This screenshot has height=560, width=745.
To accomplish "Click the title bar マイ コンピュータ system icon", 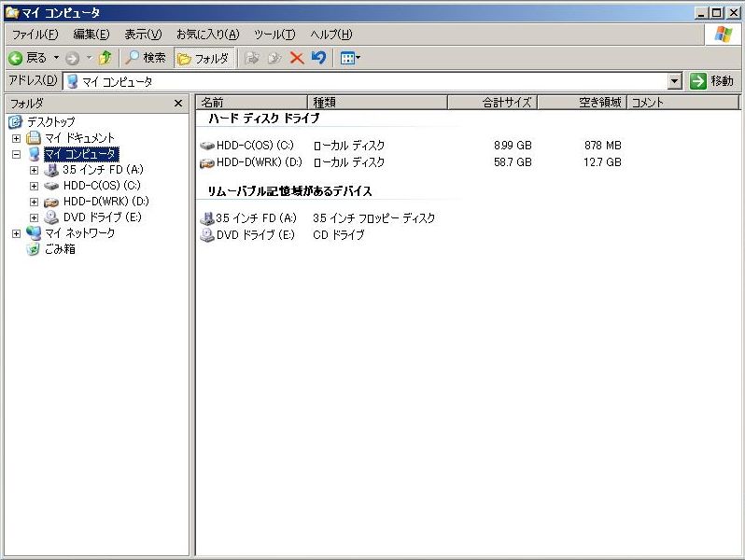I will (11, 13).
